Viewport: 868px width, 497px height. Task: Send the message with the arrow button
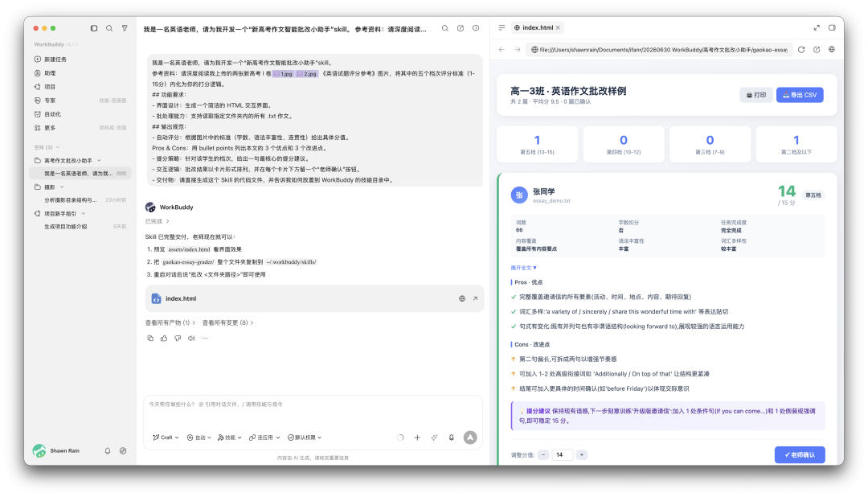click(470, 437)
